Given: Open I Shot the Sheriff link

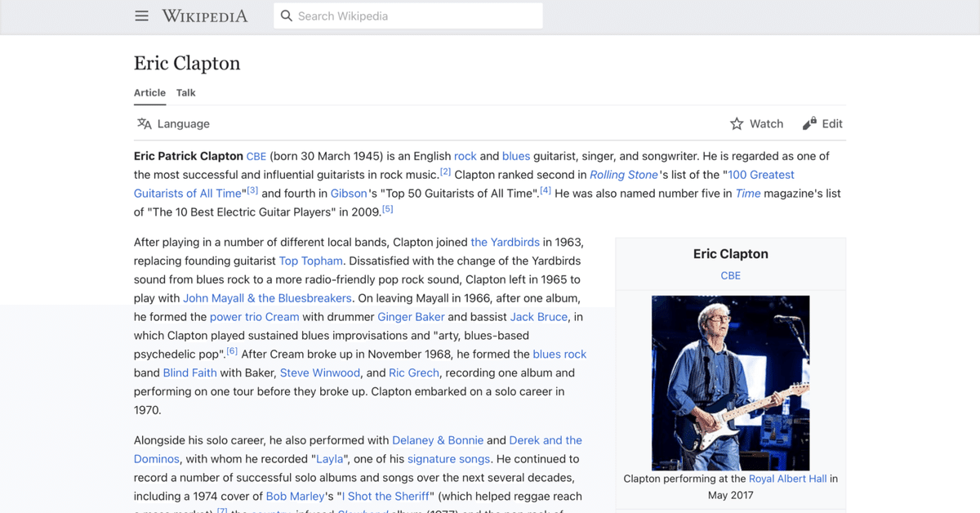Looking at the screenshot, I should click(x=387, y=497).
